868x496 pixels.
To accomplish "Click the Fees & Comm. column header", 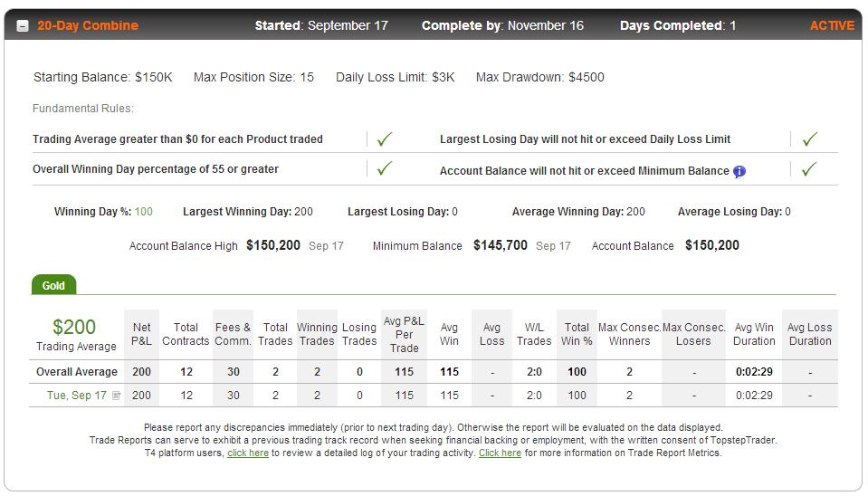I will 233,334.
